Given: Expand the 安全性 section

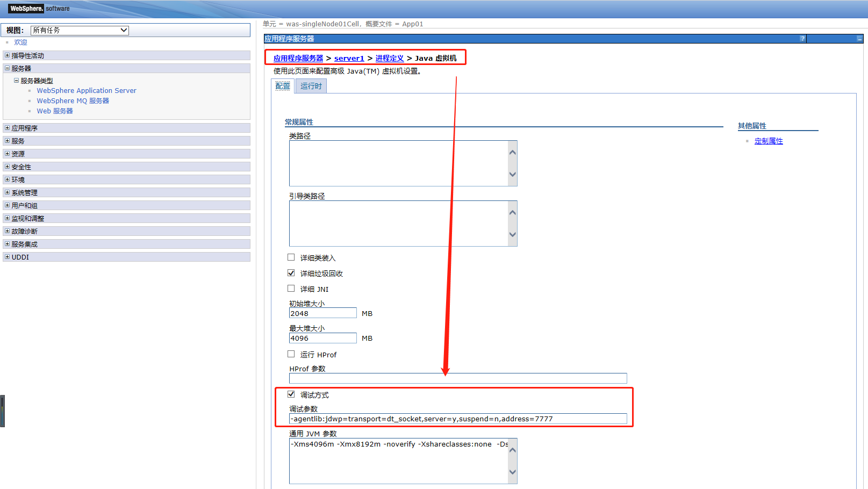Looking at the screenshot, I should [7, 167].
